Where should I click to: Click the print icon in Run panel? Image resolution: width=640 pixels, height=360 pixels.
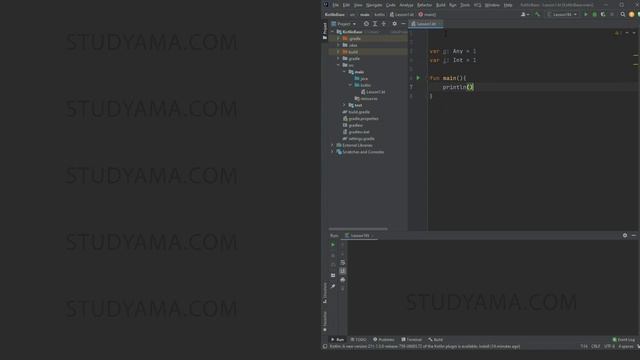click(x=342, y=280)
